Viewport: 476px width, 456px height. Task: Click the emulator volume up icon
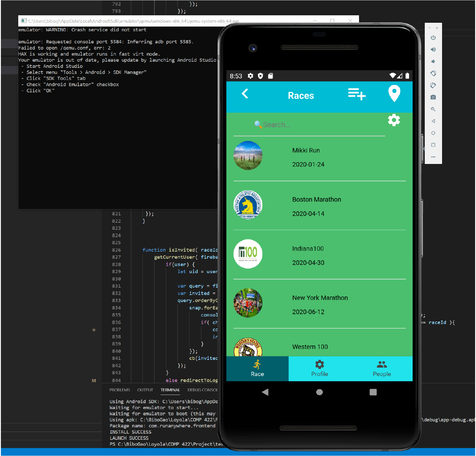pyautogui.click(x=433, y=49)
